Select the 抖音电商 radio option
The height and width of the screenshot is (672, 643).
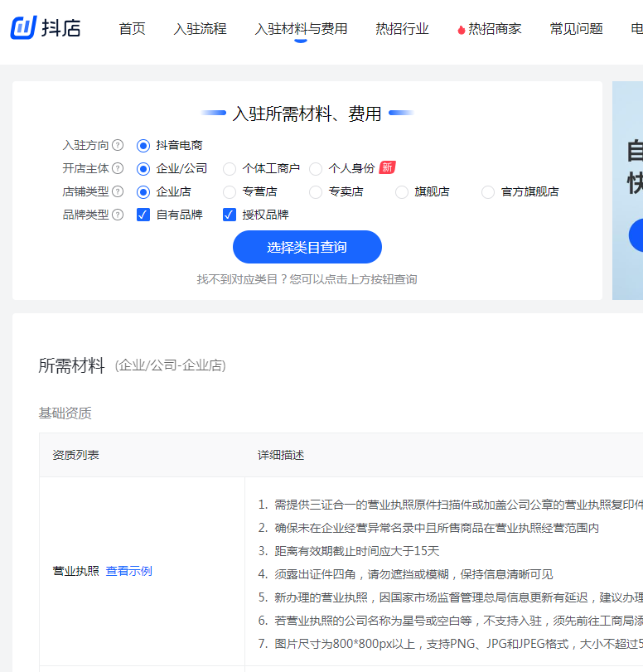coord(143,146)
